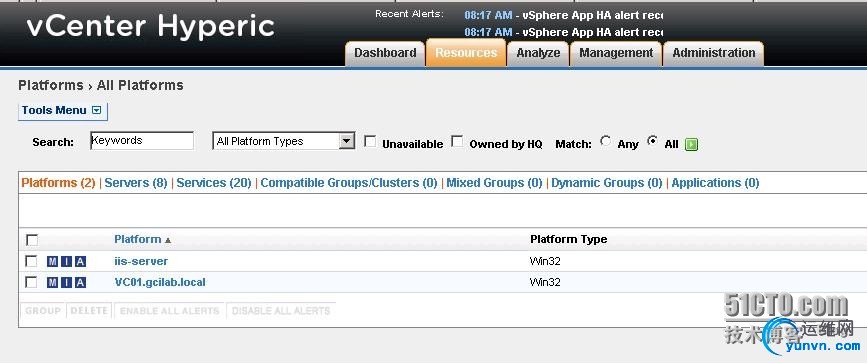Screen dimensions: 867x363
Task: Expand the Tools Menu
Action: 62,111
